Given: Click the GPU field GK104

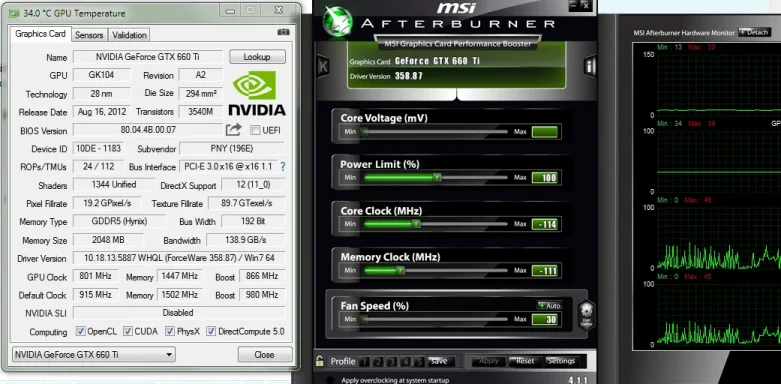Looking at the screenshot, I should [x=102, y=75].
